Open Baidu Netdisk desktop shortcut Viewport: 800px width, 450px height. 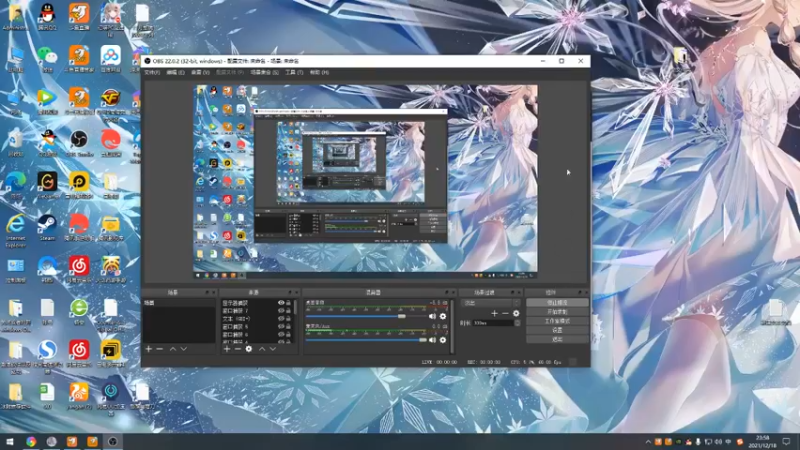point(111,59)
